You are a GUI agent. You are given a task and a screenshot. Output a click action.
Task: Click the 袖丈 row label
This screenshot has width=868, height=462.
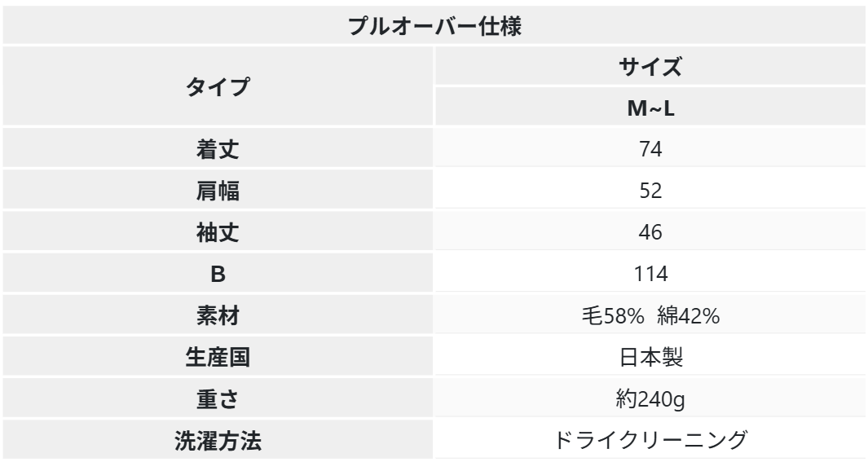218,232
